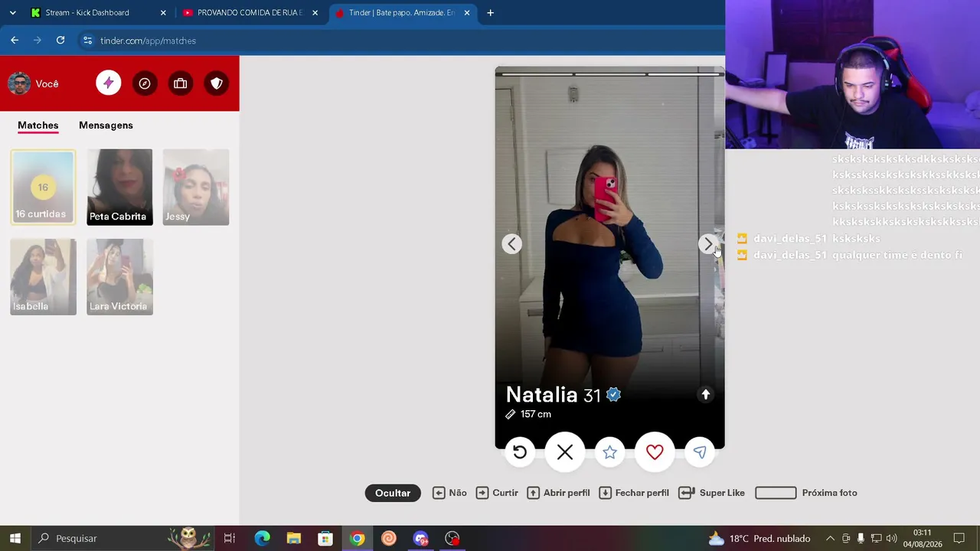The image size is (980, 551).
Task: Switch to the Mensagens tab
Action: [106, 126]
